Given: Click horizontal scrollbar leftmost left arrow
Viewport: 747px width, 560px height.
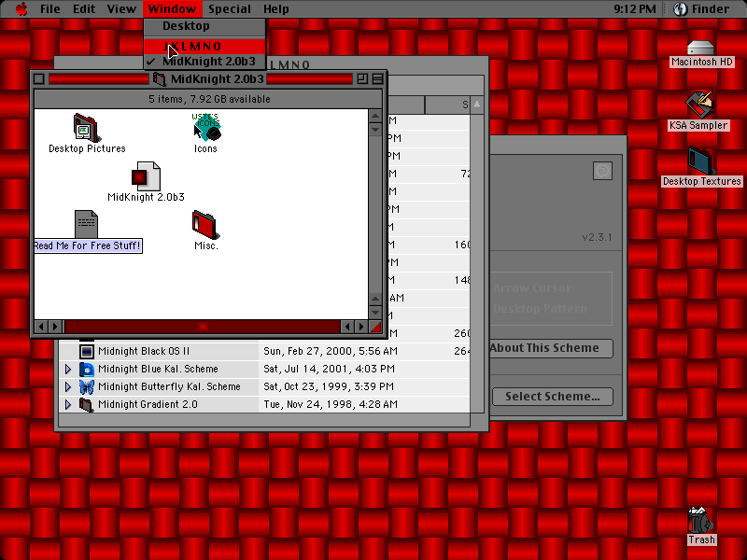Looking at the screenshot, I should click(x=41, y=327).
